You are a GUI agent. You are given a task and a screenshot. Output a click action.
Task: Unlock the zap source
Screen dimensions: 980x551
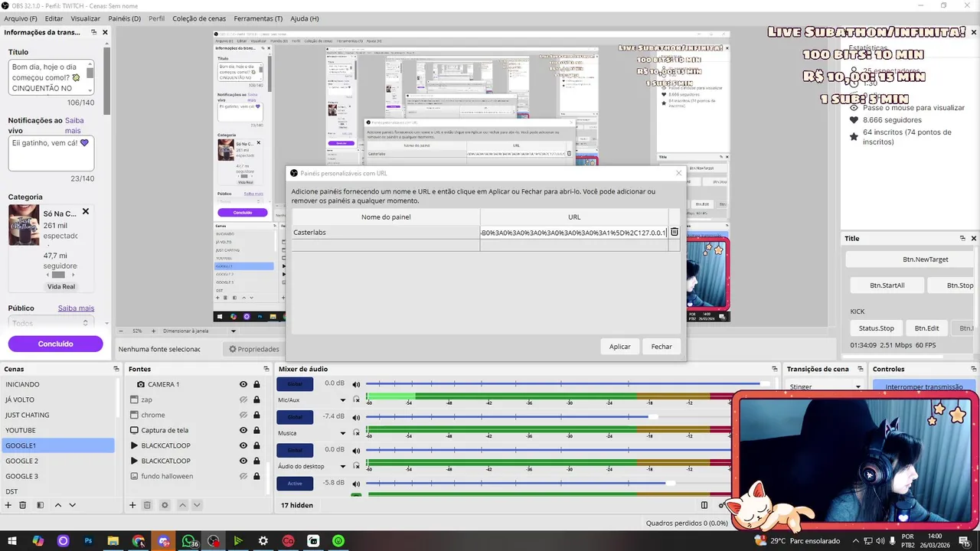pyautogui.click(x=256, y=399)
